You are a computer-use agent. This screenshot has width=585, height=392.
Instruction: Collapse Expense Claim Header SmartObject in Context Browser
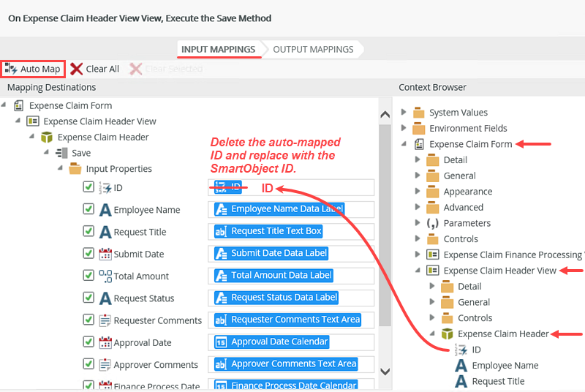[x=432, y=333]
